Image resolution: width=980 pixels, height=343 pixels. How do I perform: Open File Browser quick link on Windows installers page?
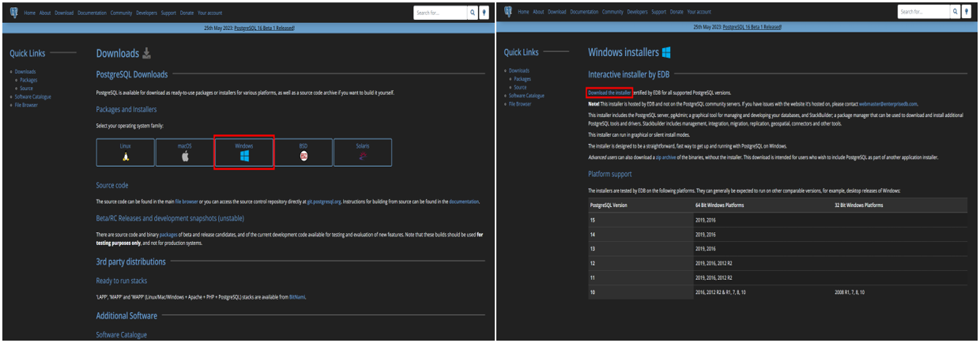[521, 104]
